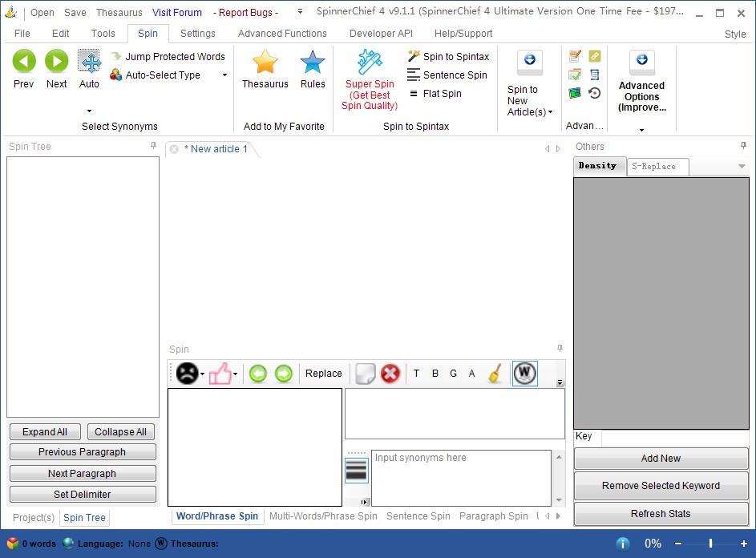
Task: Click the blue star Rules icon
Action: coord(313,63)
